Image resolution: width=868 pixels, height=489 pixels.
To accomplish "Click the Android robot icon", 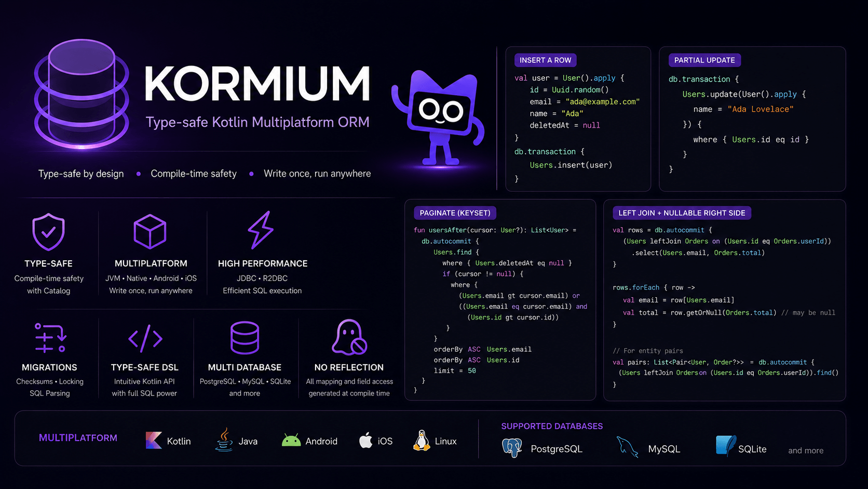I will pos(291,441).
